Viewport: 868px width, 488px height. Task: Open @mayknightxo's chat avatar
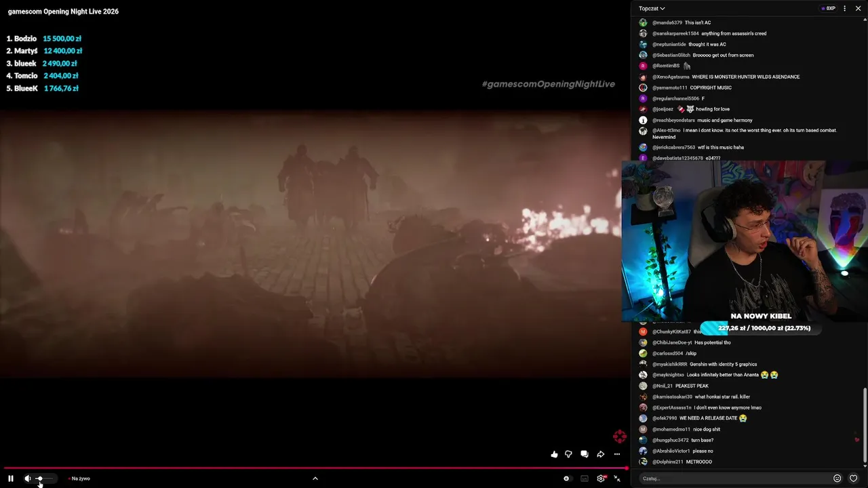644,375
